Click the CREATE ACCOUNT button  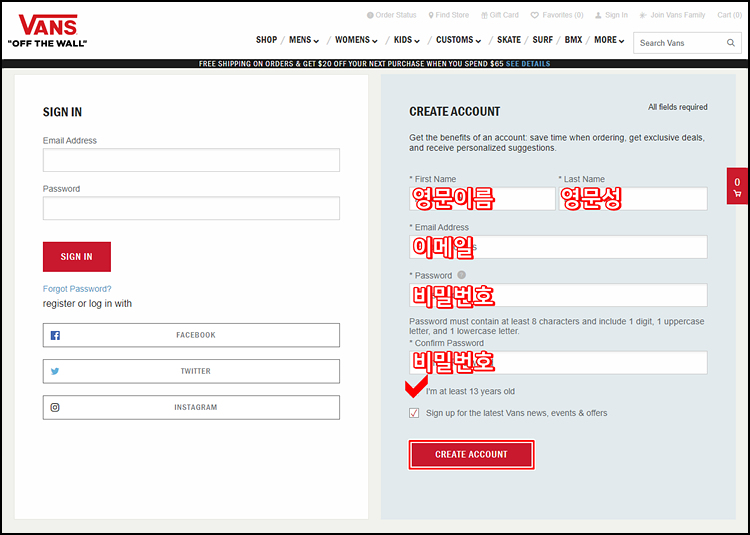(471, 454)
